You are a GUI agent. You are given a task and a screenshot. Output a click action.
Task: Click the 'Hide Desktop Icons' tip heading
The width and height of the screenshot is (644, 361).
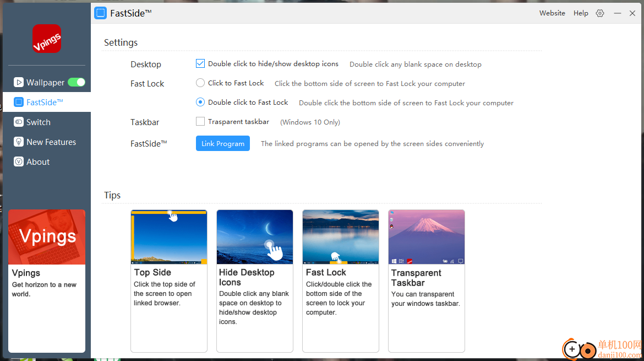(x=247, y=277)
